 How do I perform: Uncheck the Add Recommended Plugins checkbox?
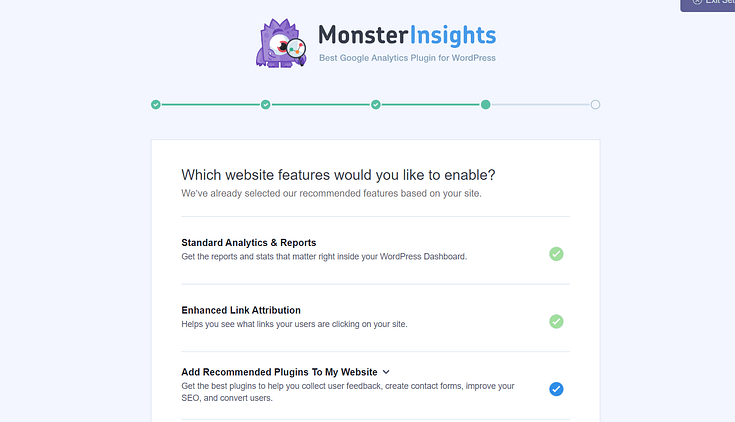click(556, 389)
